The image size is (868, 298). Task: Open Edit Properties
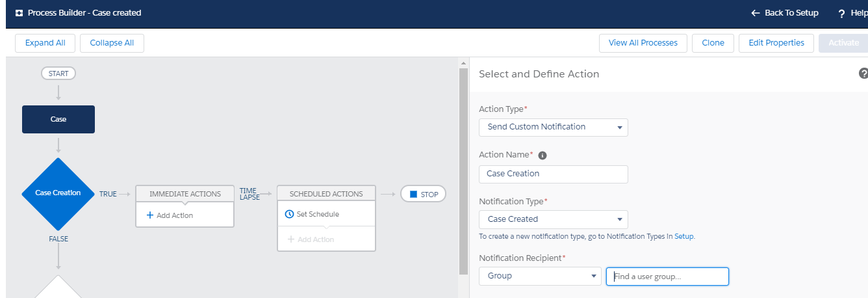(x=776, y=43)
